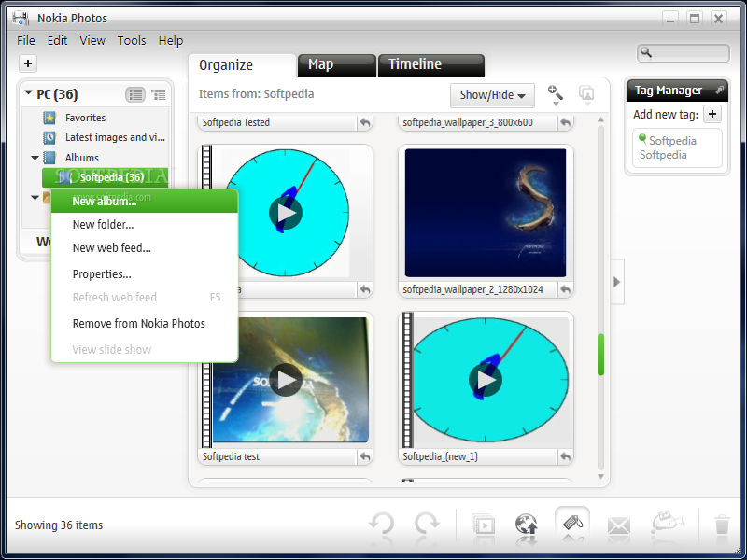Choose New folder... from context menu

coord(145,225)
